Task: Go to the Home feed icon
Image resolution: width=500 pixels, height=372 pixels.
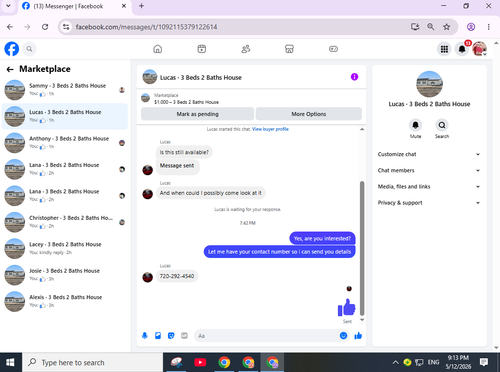Action: coord(158,49)
